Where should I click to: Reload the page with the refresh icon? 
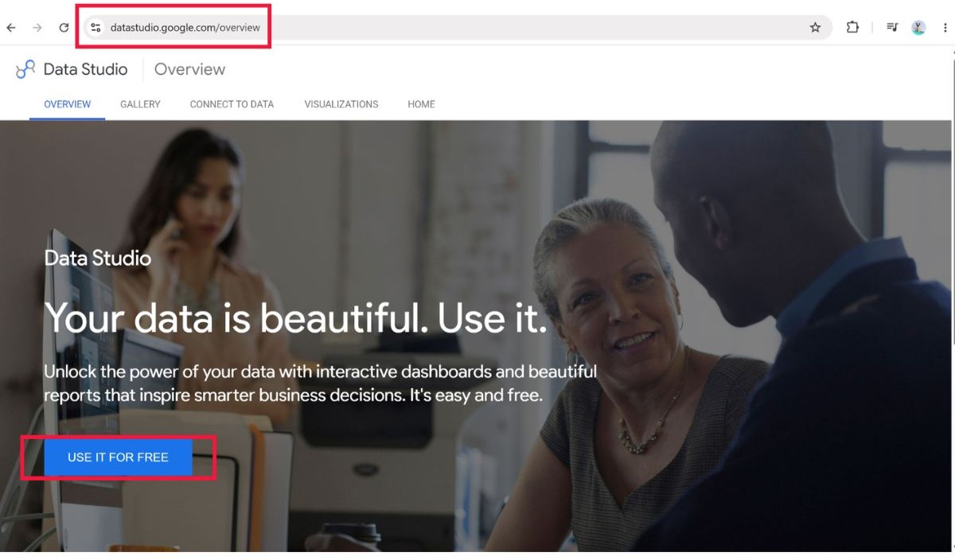pyautogui.click(x=64, y=28)
